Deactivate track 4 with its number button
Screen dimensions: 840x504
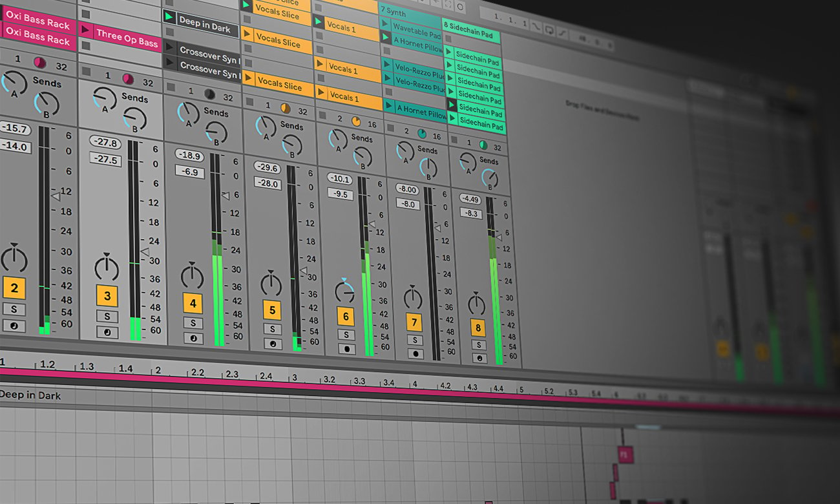(193, 303)
